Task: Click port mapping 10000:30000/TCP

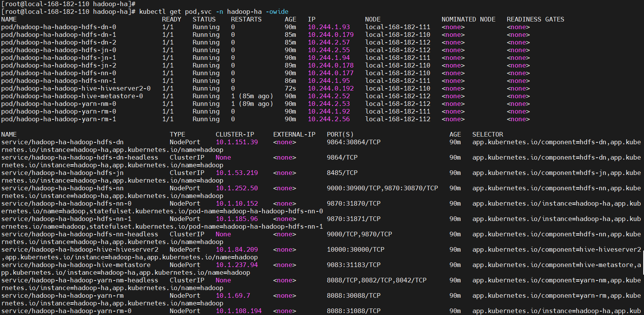Action: [x=356, y=250]
